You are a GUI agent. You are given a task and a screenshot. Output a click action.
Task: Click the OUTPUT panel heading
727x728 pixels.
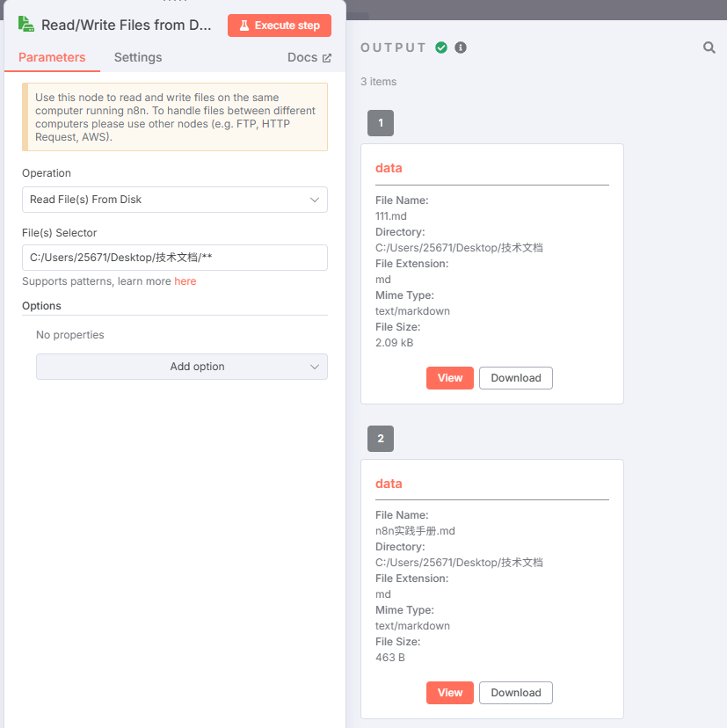click(x=393, y=47)
